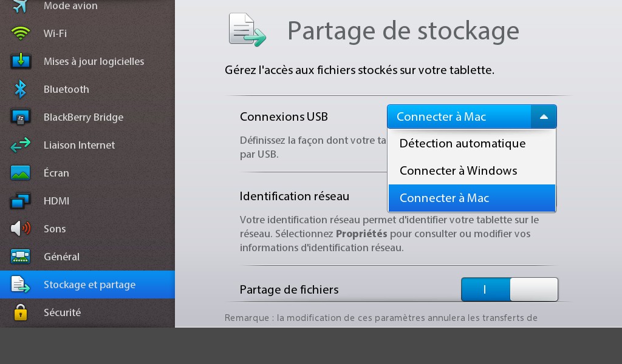Click the Connecter à Mac combo box

471,116
